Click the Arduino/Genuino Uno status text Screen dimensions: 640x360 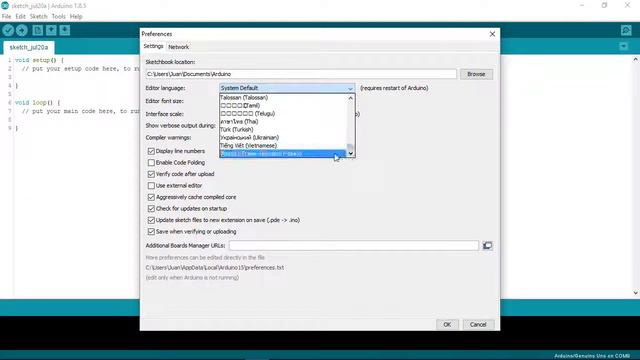point(592,356)
